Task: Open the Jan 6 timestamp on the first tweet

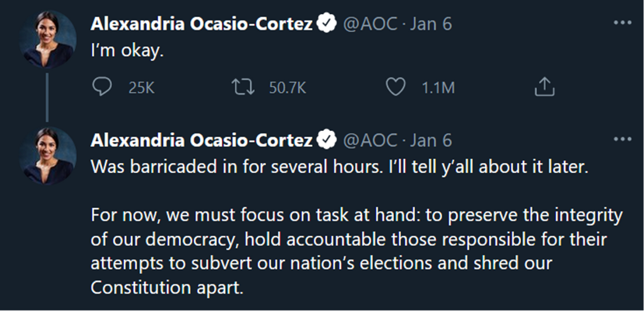Action: 431,24
